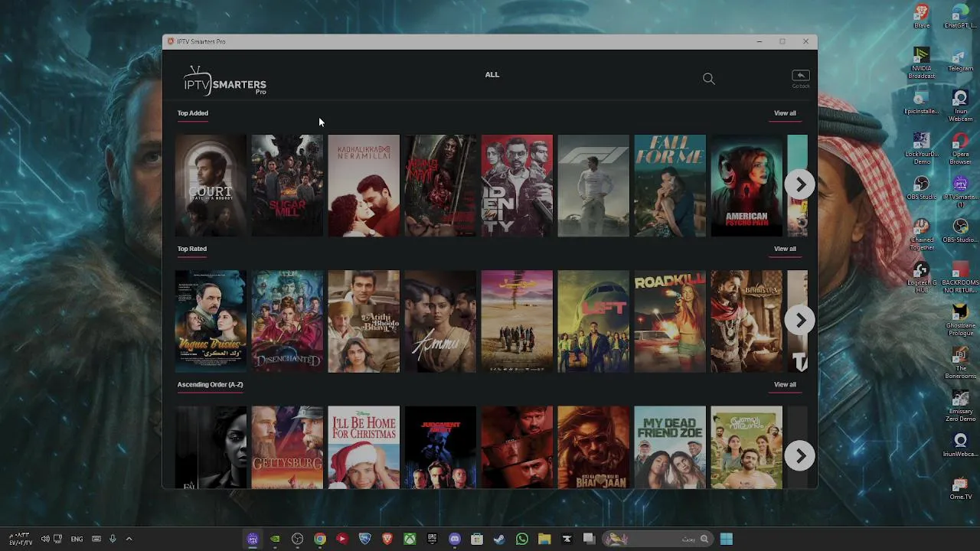Image resolution: width=980 pixels, height=551 pixels.
Task: Click the taskbar search box
Action: point(658,539)
